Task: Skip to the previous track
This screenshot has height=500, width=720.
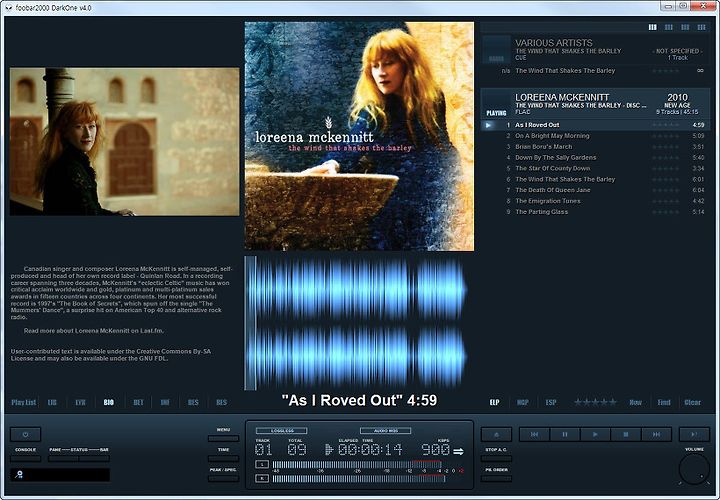Action: tap(534, 434)
